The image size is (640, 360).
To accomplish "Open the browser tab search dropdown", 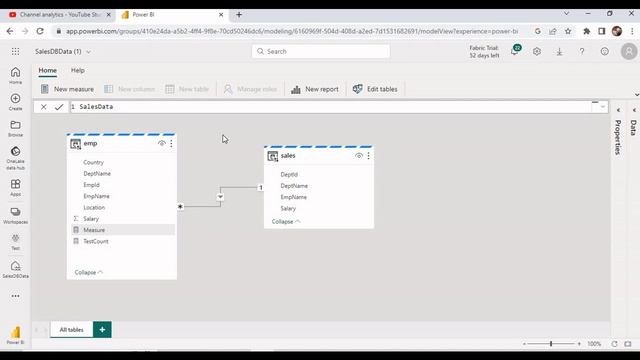I will (x=567, y=14).
